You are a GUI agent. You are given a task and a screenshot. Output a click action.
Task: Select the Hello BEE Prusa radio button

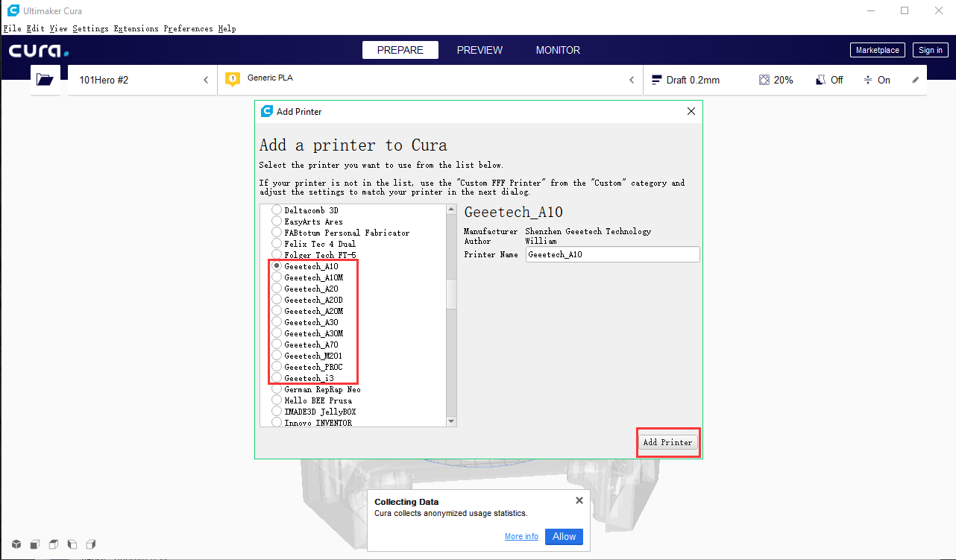pyautogui.click(x=277, y=400)
